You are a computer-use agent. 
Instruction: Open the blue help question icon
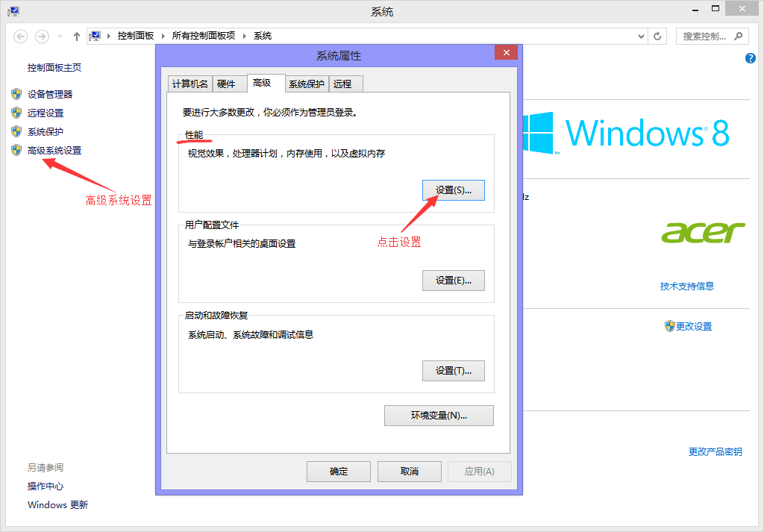pos(751,58)
